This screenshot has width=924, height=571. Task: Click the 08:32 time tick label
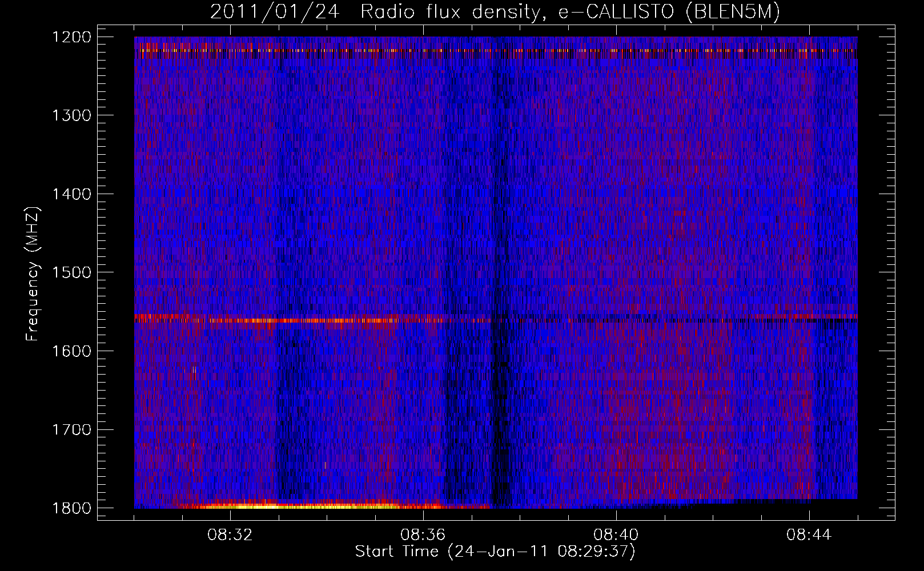click(230, 535)
